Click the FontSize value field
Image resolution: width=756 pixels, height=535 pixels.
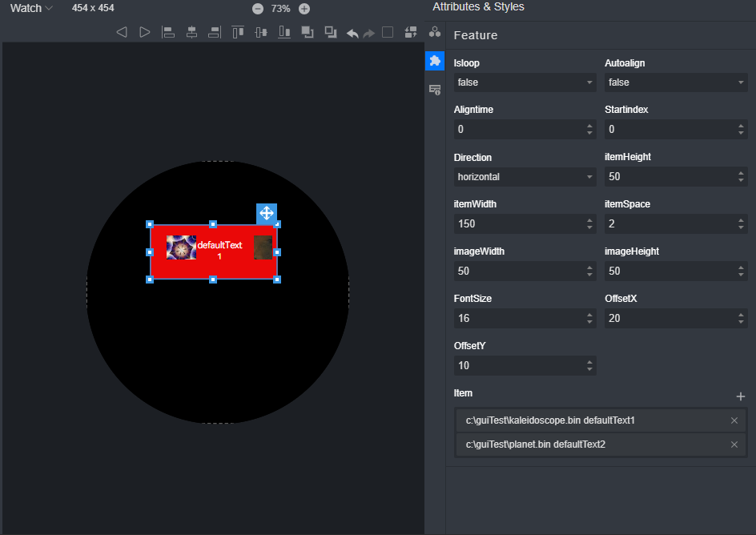[x=519, y=319]
